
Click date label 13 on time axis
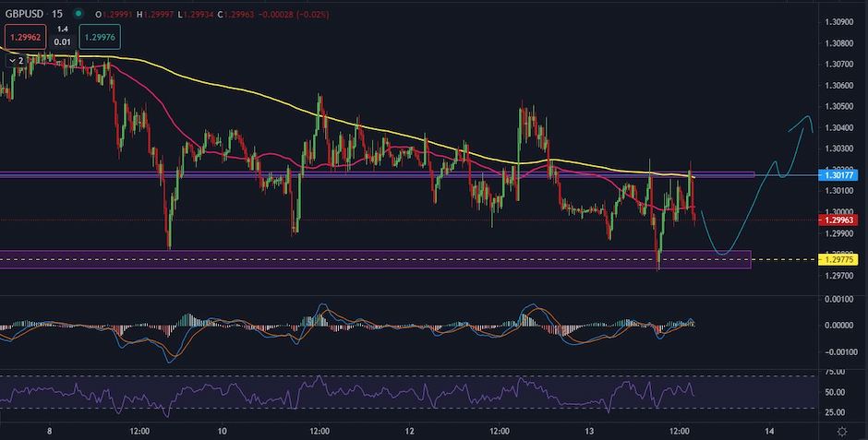[x=589, y=431]
